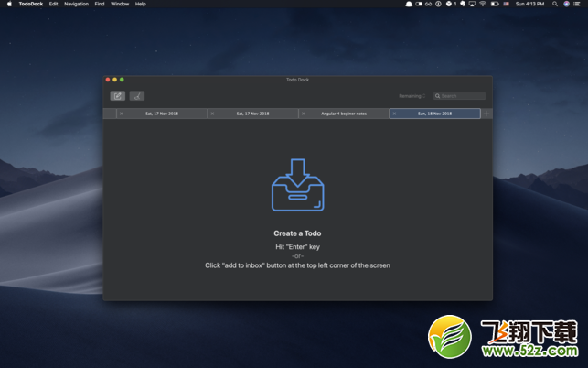Open Spotlight search in menu bar
Viewport: 588px width, 368px height.
tap(555, 4)
